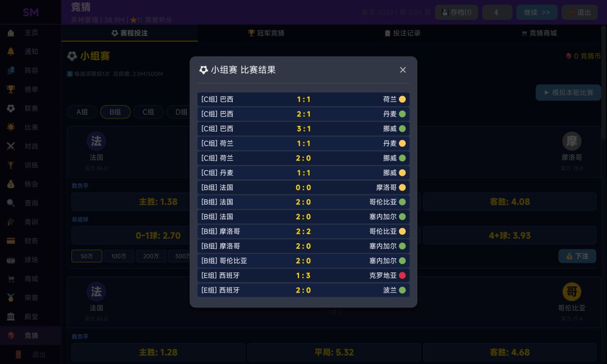Click 模拟本轮比赛 button

coord(568,93)
